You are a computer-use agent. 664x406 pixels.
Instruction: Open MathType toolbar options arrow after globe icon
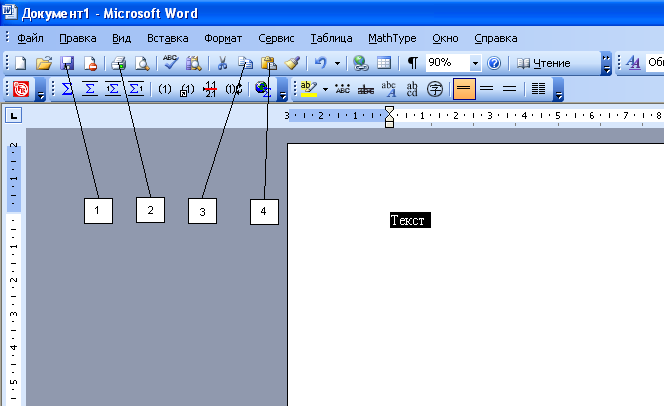[x=282, y=89]
